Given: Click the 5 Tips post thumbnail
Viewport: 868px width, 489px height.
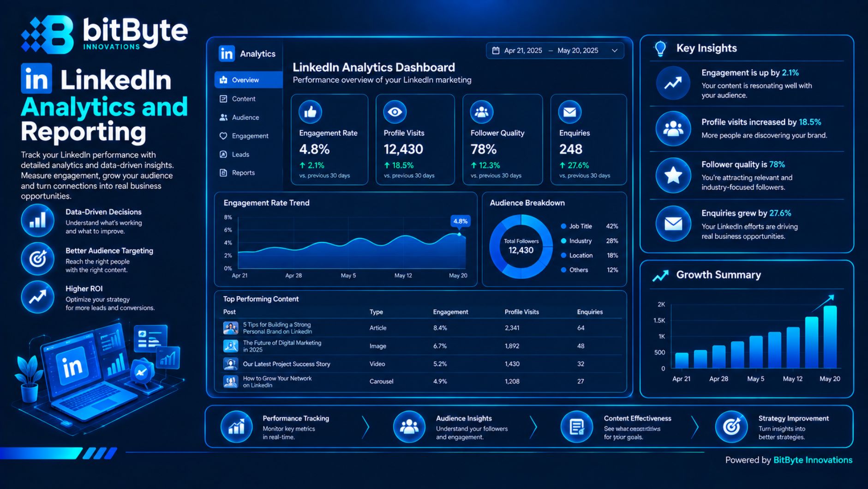Looking at the screenshot, I should point(231,328).
